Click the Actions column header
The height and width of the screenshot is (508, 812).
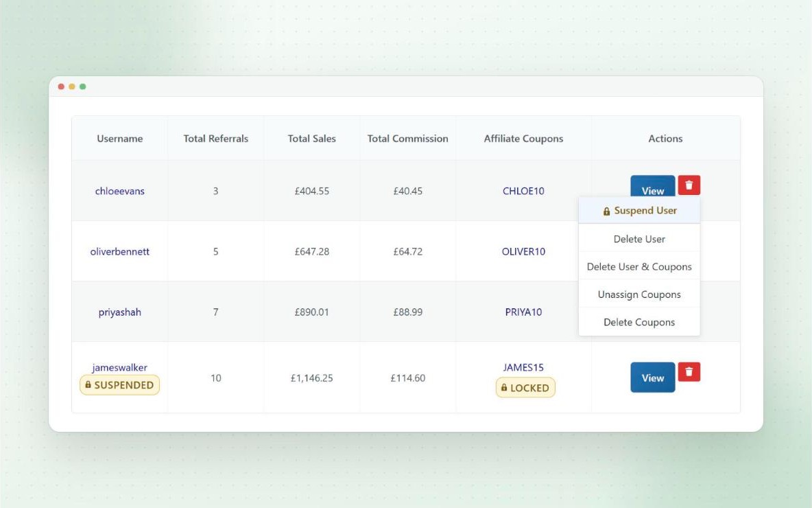point(665,139)
